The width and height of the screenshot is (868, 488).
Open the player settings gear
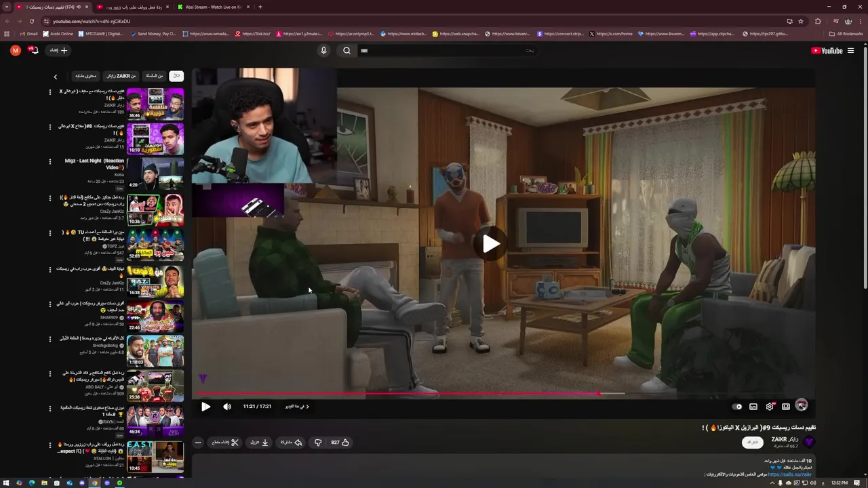click(x=770, y=407)
